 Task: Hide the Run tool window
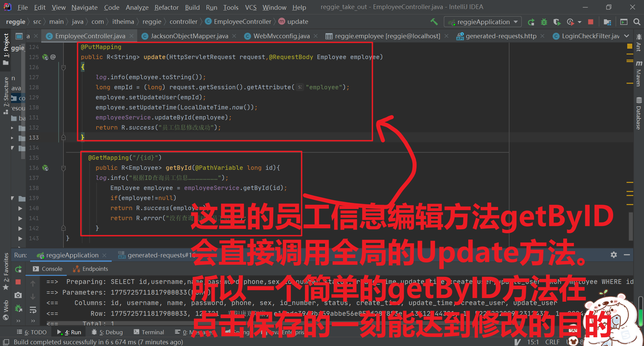627,255
